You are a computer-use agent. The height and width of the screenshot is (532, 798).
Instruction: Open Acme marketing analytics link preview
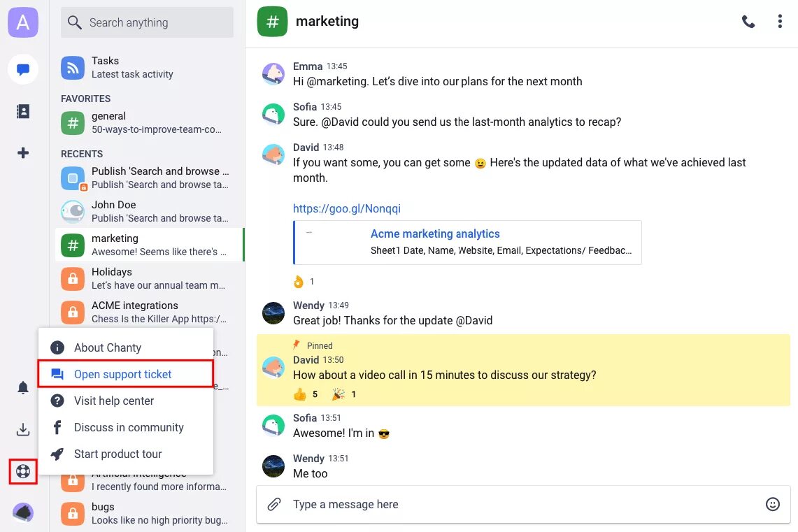[435, 234]
